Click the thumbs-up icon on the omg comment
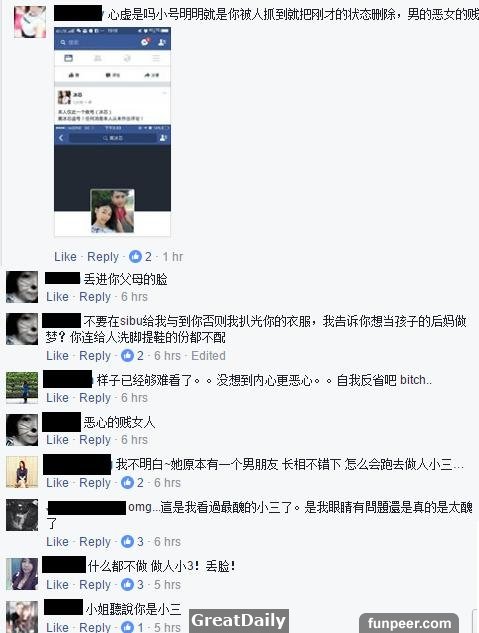The image size is (479, 633). [127, 542]
